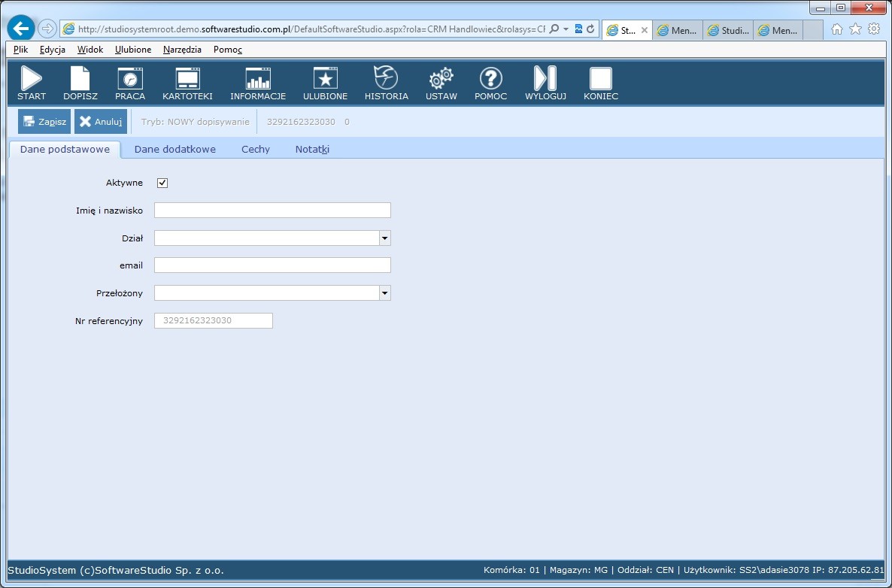892x588 pixels.
Task: Click the Imię i nazwisko input field
Action: [272, 211]
